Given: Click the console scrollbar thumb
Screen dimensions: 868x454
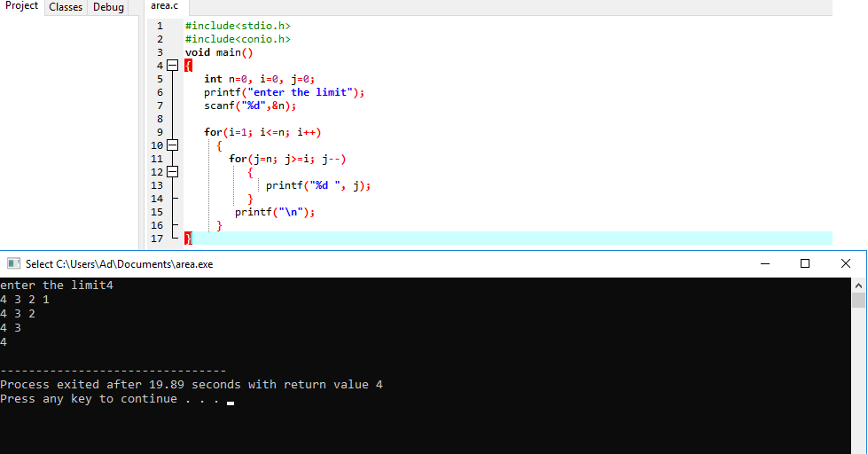Looking at the screenshot, I should tap(858, 300).
